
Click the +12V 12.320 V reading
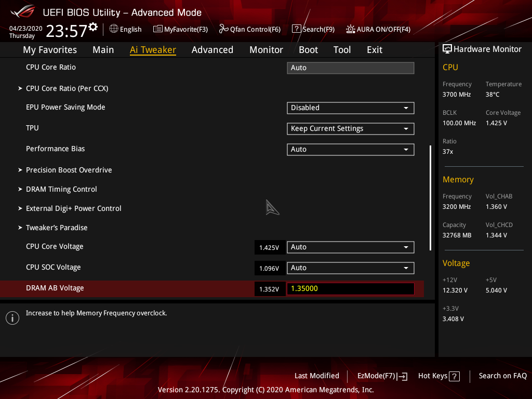coord(455,290)
